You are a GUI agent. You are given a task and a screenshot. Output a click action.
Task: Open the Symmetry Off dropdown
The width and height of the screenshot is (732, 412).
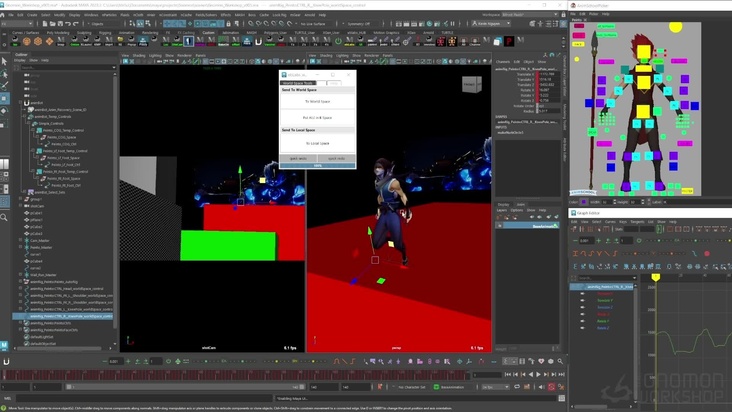(360, 23)
